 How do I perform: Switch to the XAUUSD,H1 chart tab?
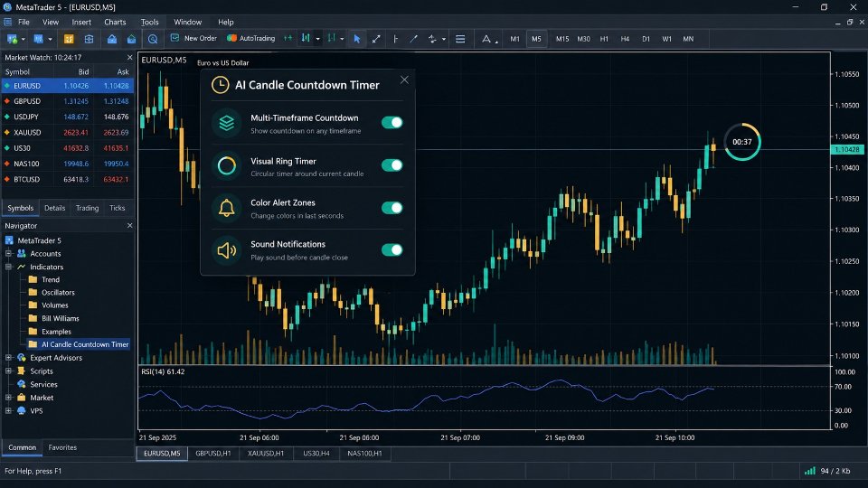266,453
